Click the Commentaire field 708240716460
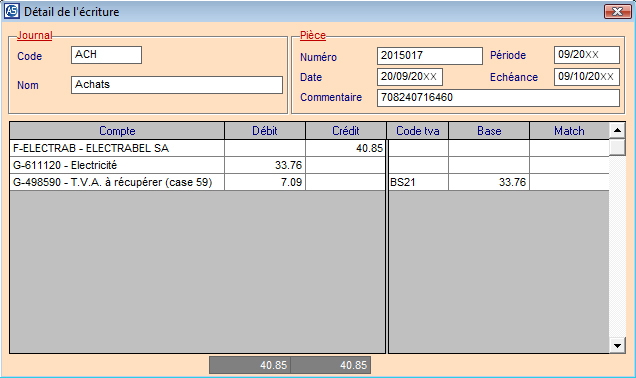This screenshot has height=378, width=636. coord(498,98)
